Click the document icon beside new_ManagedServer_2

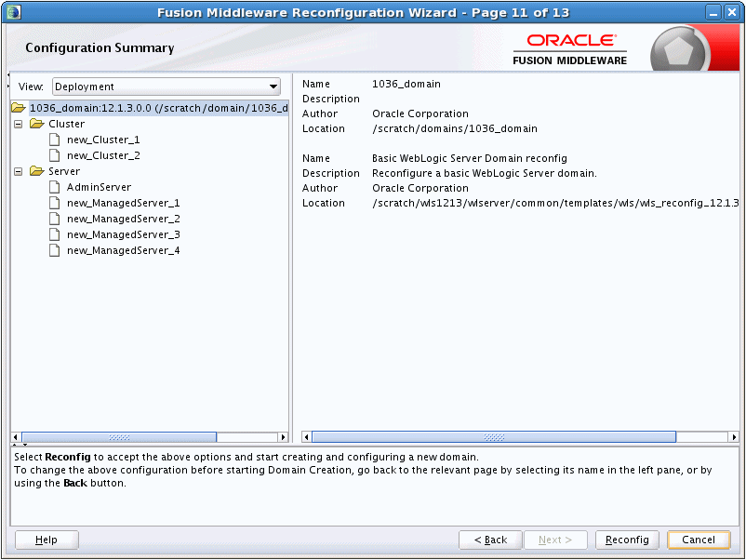55,219
